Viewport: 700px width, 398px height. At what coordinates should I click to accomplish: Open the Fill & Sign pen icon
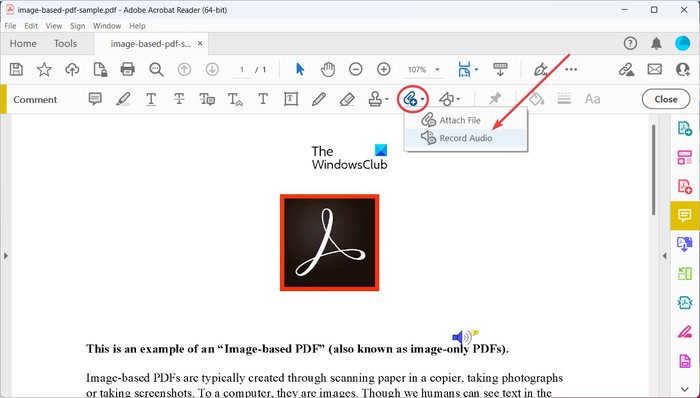coord(541,69)
